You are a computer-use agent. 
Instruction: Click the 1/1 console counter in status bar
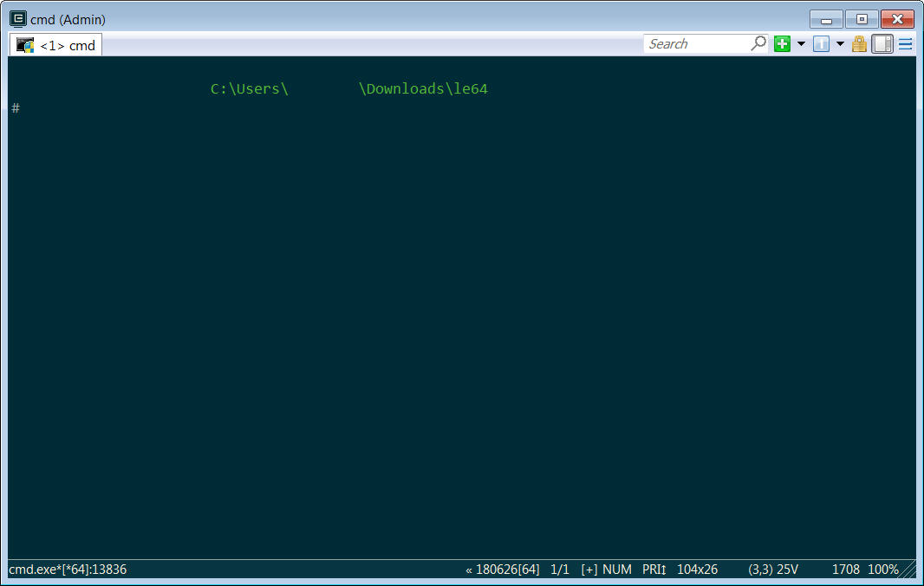click(x=560, y=570)
